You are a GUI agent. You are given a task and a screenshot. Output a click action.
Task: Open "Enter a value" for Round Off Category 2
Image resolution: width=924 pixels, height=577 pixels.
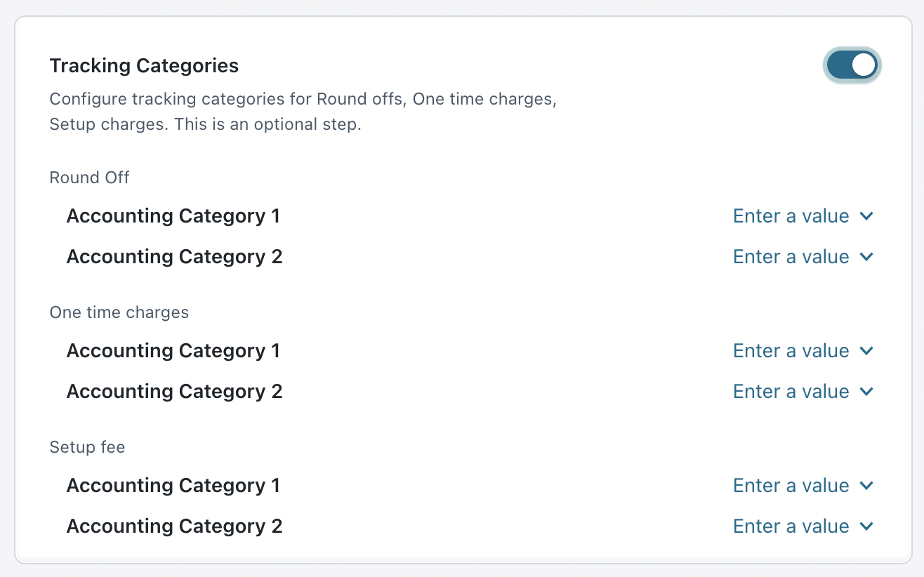(x=791, y=257)
